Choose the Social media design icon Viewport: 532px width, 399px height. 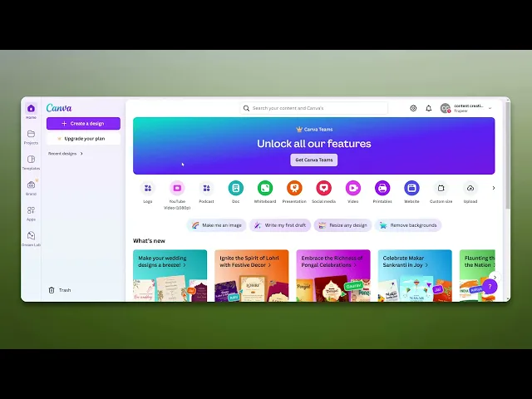323,188
